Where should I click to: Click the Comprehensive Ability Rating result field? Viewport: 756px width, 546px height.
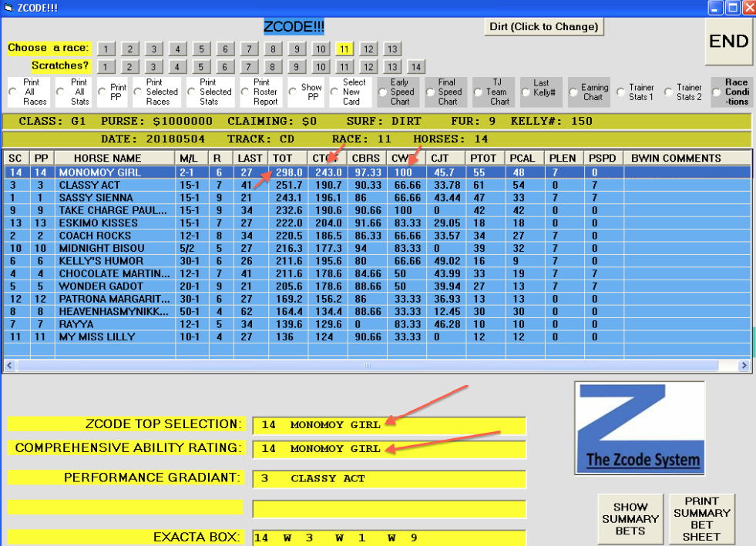coord(389,449)
